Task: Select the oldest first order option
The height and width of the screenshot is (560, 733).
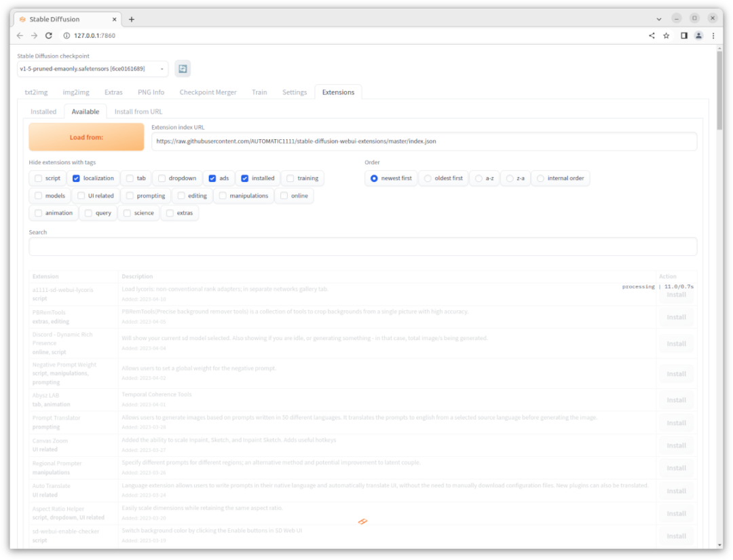Action: coord(428,179)
